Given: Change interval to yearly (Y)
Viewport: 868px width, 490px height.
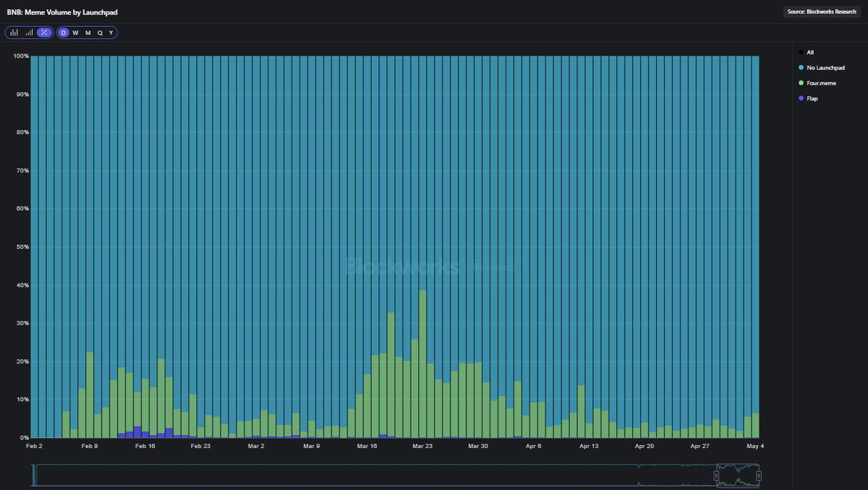Looking at the screenshot, I should point(111,33).
